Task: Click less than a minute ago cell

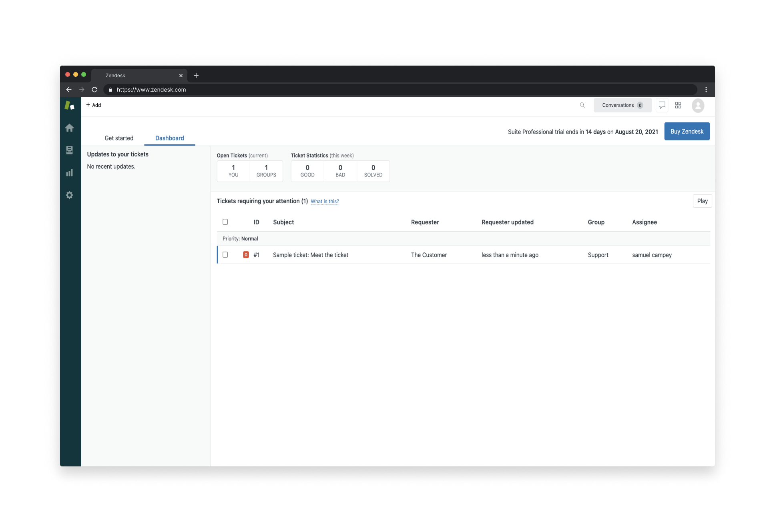Action: (510, 255)
